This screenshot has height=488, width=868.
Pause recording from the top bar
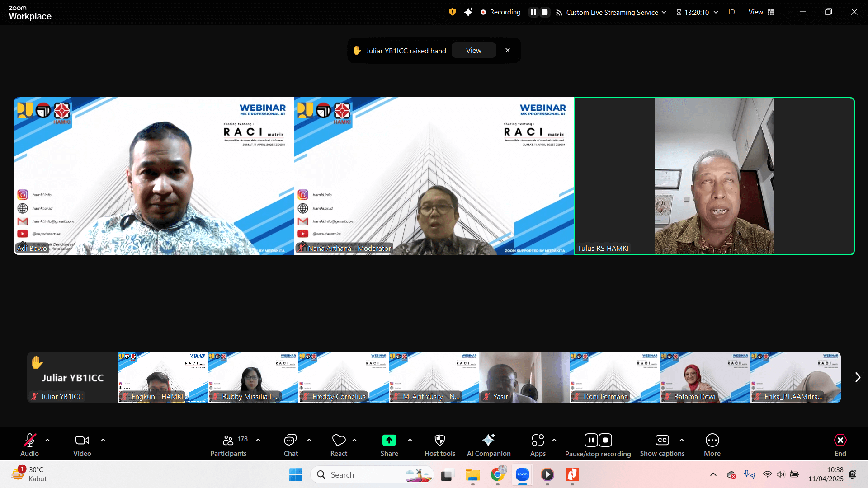pos(533,12)
